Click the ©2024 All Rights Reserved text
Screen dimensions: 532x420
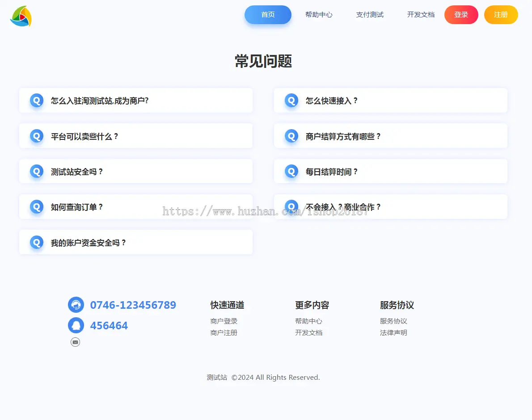click(275, 377)
